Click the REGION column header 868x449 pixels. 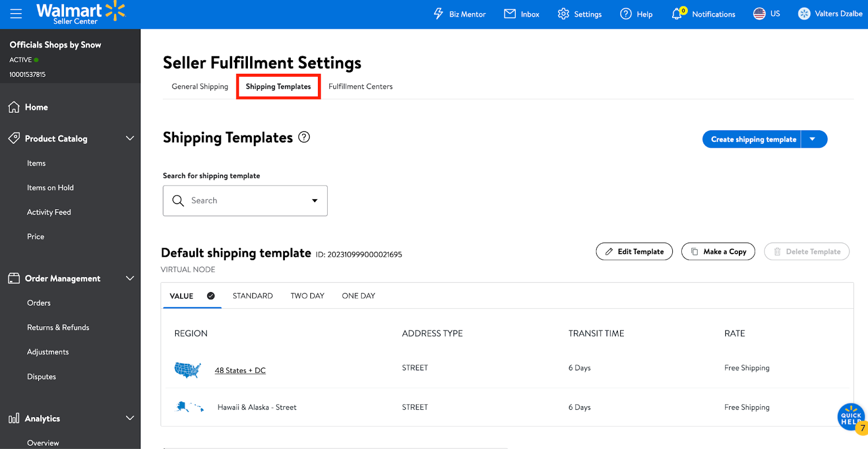(x=191, y=333)
